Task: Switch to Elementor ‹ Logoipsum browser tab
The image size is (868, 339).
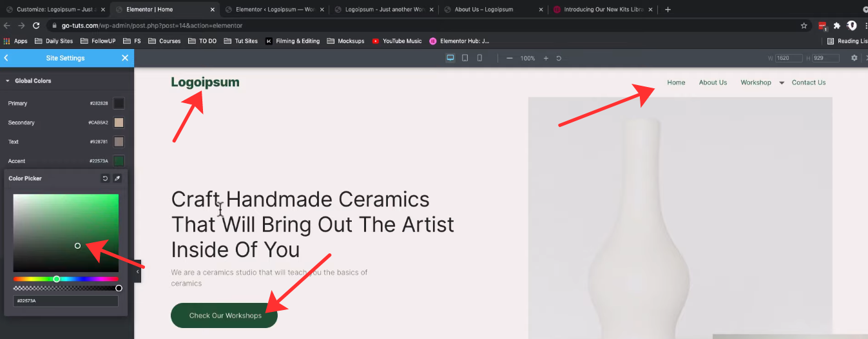Action: 273,10
